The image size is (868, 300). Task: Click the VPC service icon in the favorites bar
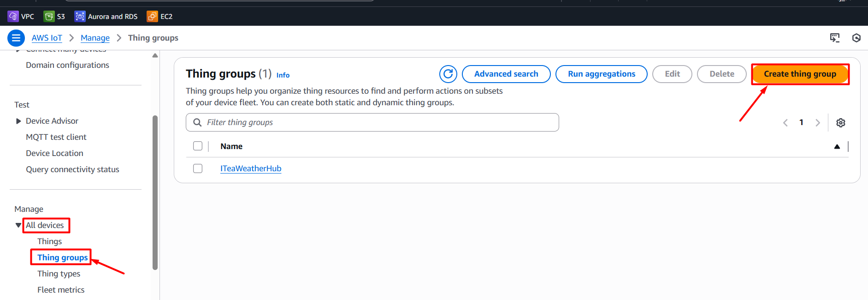pos(13,17)
